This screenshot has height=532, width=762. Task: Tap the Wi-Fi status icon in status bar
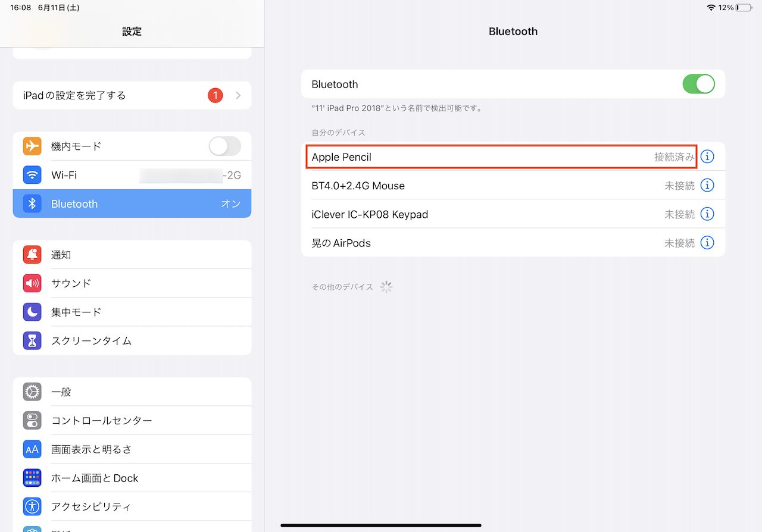[711, 8]
